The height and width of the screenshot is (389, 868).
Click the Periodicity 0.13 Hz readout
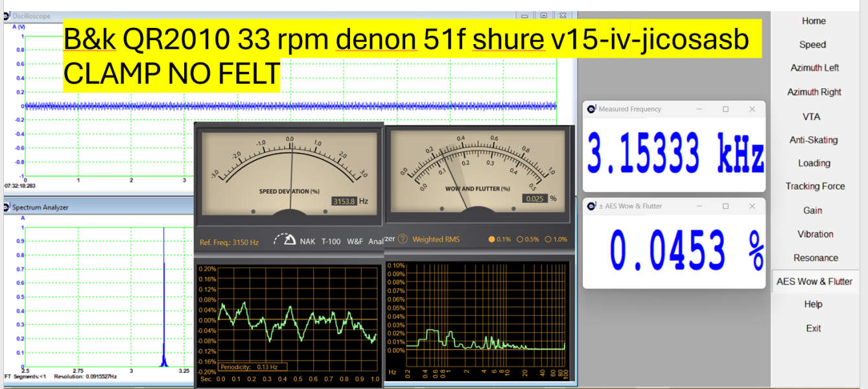click(x=248, y=367)
